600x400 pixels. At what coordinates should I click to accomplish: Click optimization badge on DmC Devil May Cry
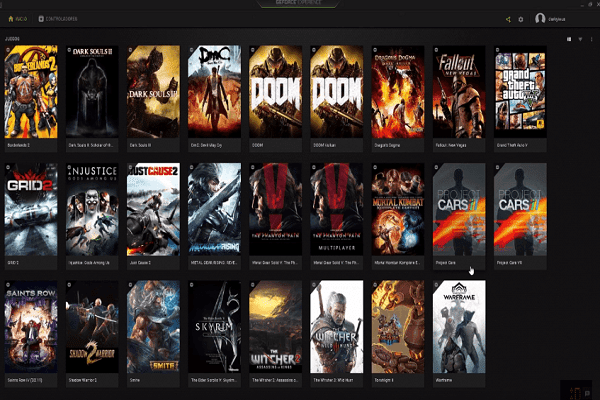click(x=192, y=49)
